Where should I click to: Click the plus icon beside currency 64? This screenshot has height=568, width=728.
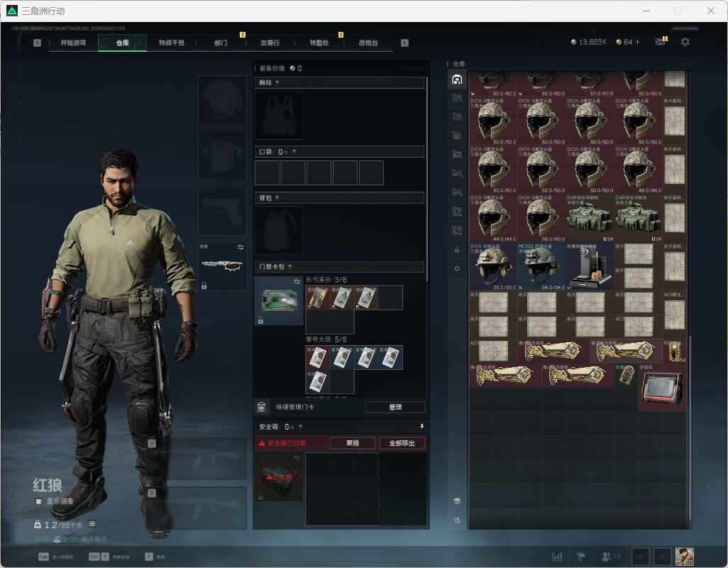(637, 42)
